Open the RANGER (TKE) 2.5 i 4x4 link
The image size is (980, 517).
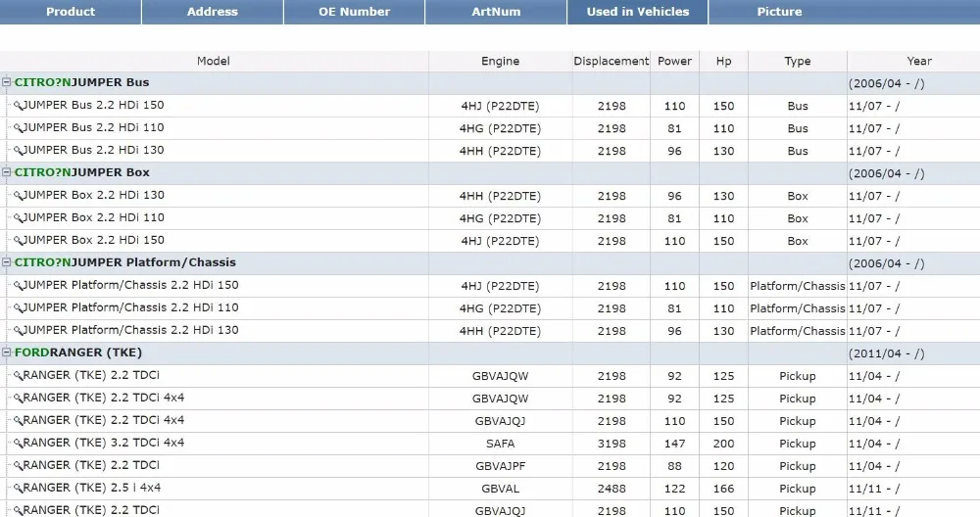(x=92, y=487)
